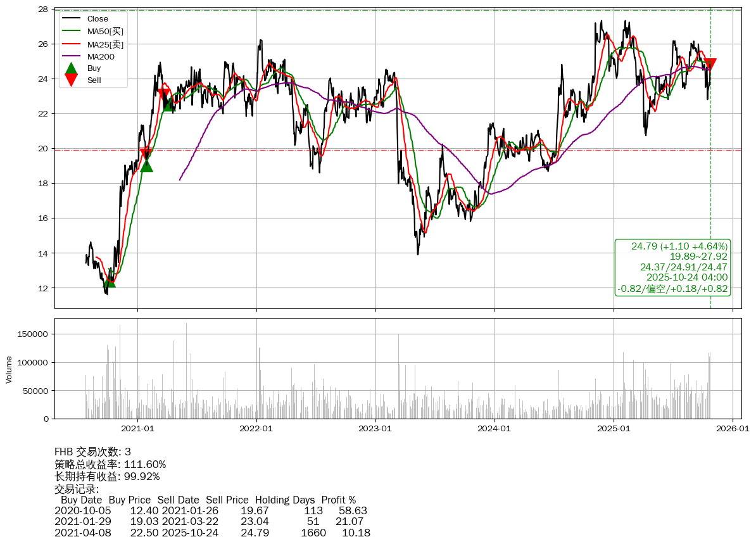Screen dimensions: 756x544
Task: Click the green Buy marker near price 19
Action: click(146, 165)
